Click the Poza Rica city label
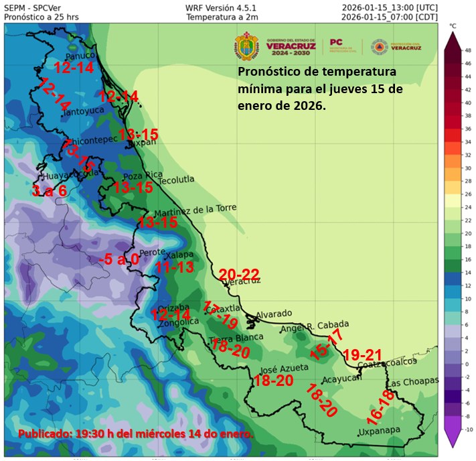 click(x=143, y=176)
